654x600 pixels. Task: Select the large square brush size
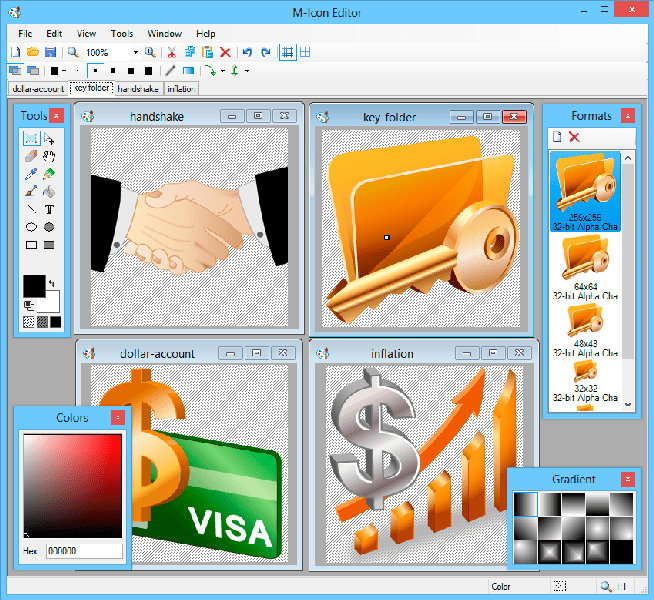click(131, 71)
